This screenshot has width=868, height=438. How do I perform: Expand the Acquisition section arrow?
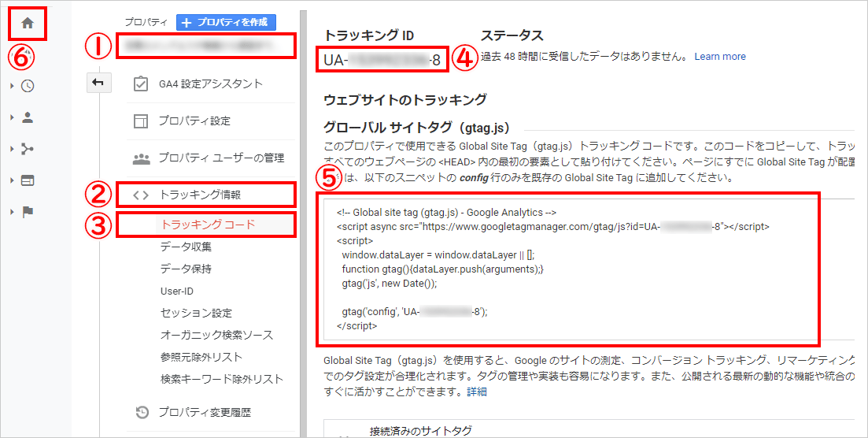point(12,149)
